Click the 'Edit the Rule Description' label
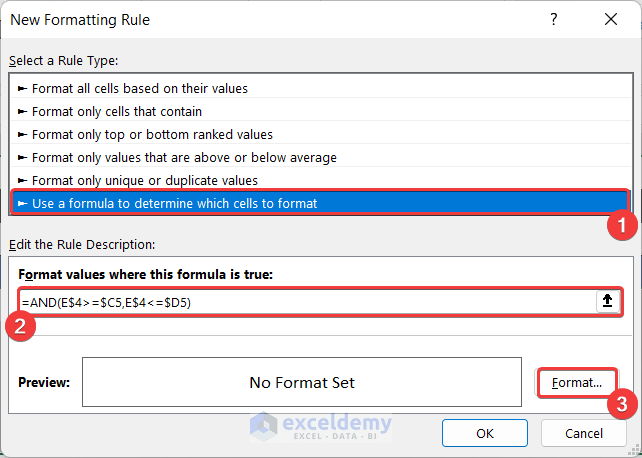Viewport: 642px width, 458px height. coord(81,245)
